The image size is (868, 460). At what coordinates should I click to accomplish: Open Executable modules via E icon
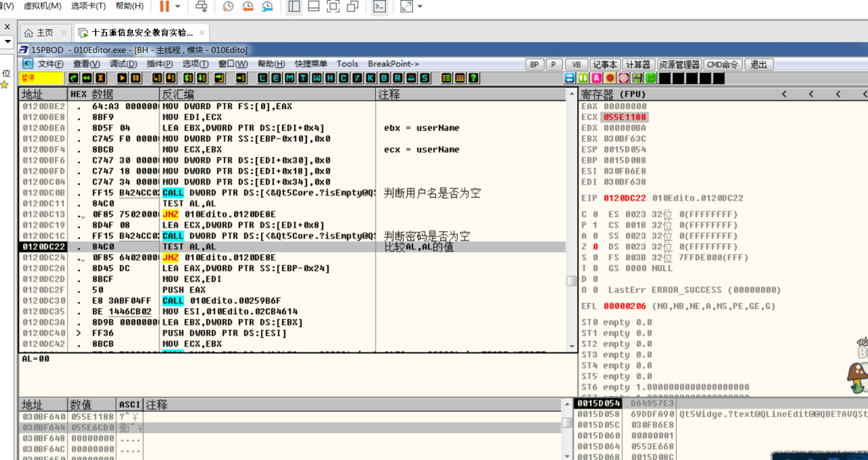[x=276, y=78]
